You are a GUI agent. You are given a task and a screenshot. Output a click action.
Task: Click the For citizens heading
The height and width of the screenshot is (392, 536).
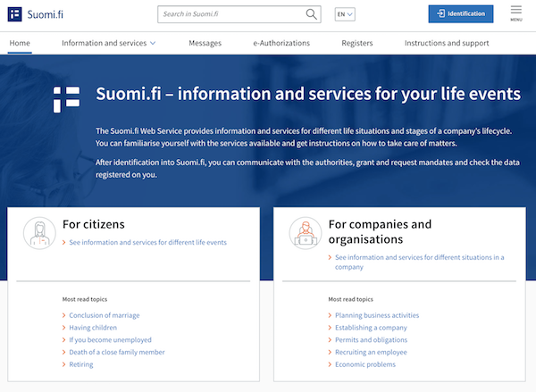coord(94,224)
